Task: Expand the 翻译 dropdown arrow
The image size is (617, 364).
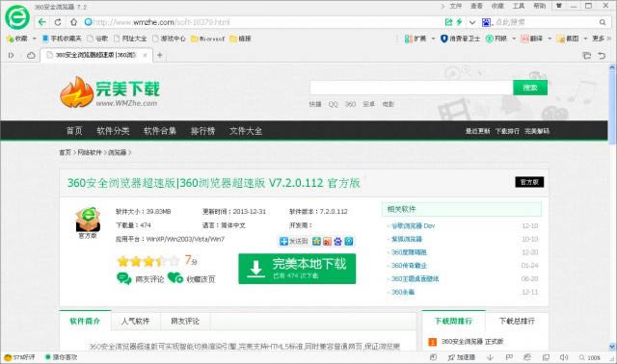Action: (x=550, y=39)
